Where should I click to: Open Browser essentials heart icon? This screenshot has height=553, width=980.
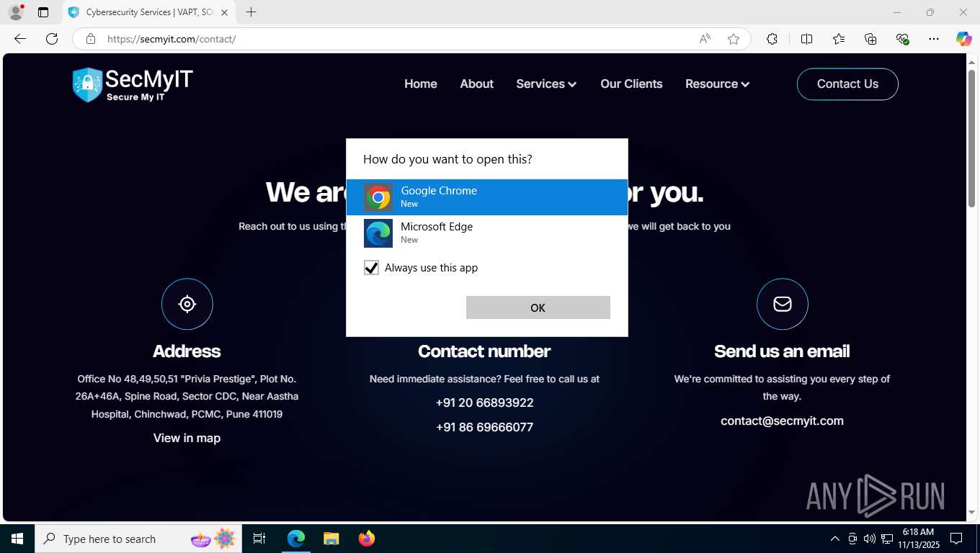point(902,39)
